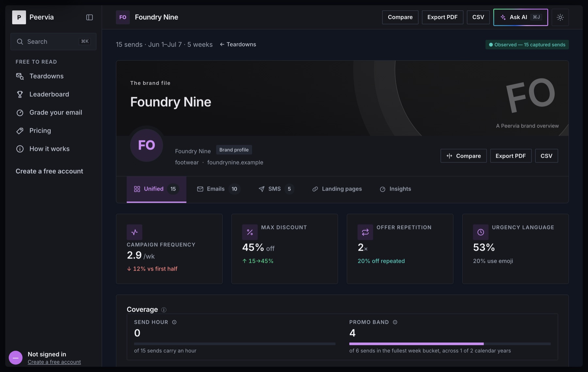Viewport: 588px width, 372px height.
Task: Click the Brand profile tag
Action: click(x=234, y=150)
